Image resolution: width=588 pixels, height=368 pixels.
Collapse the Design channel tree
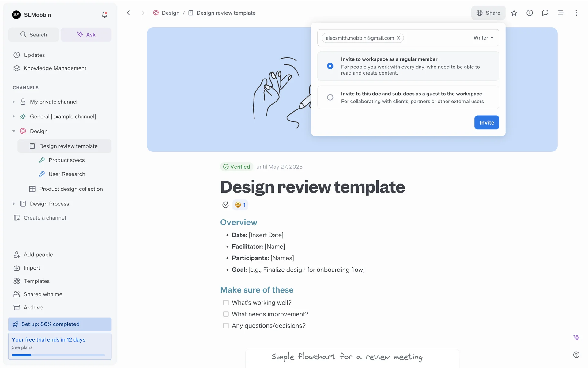(x=13, y=131)
